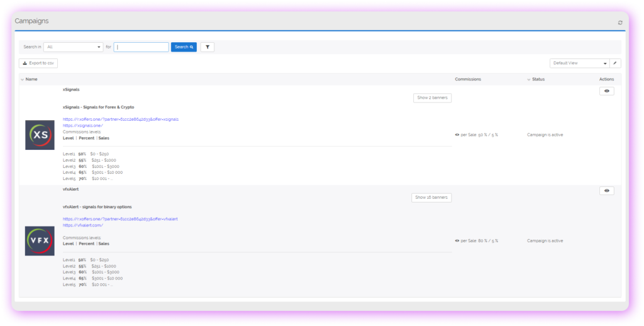Click the pencil edit view icon
The image size is (644, 326).
click(615, 63)
